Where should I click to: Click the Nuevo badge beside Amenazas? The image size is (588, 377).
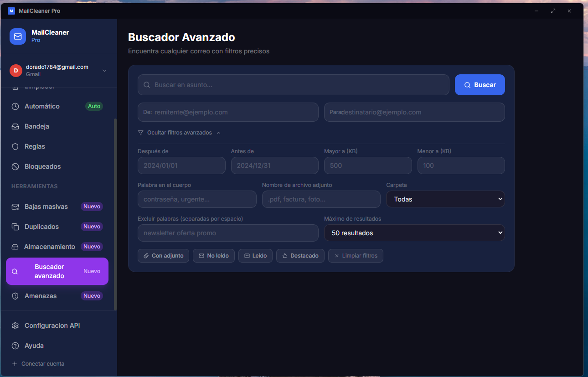pyautogui.click(x=92, y=296)
